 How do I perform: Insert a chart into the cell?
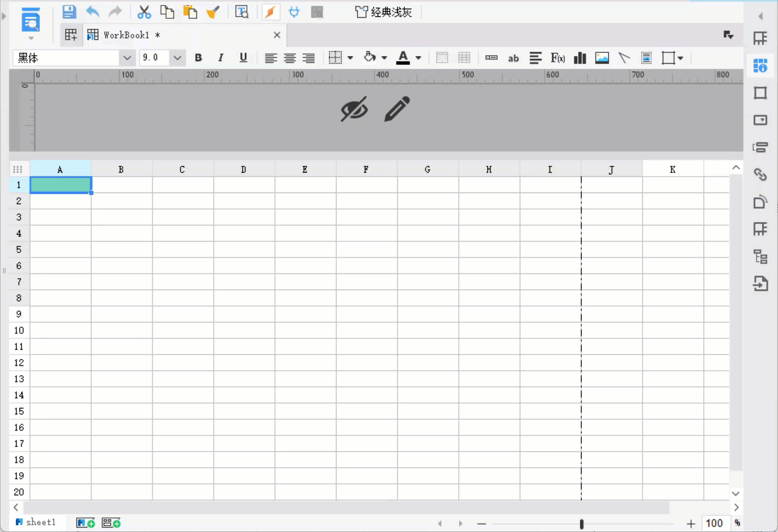(580, 58)
